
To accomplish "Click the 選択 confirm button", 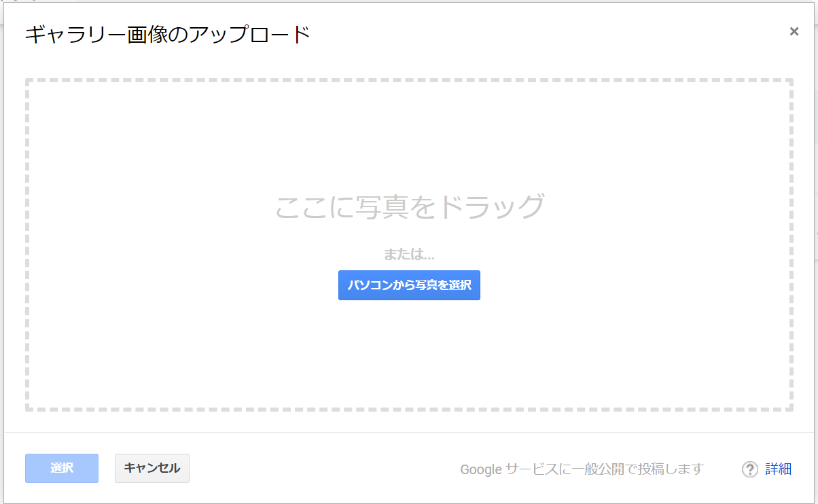I will (x=62, y=468).
